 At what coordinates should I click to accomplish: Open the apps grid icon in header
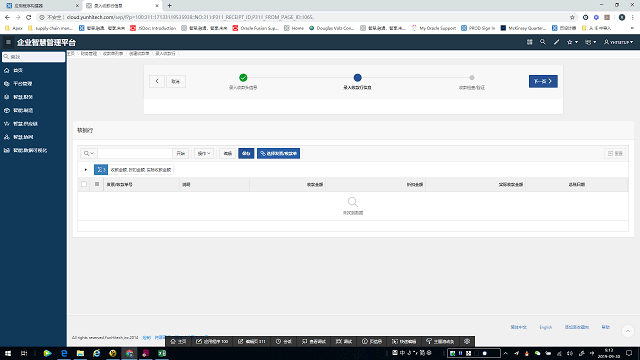point(529,42)
